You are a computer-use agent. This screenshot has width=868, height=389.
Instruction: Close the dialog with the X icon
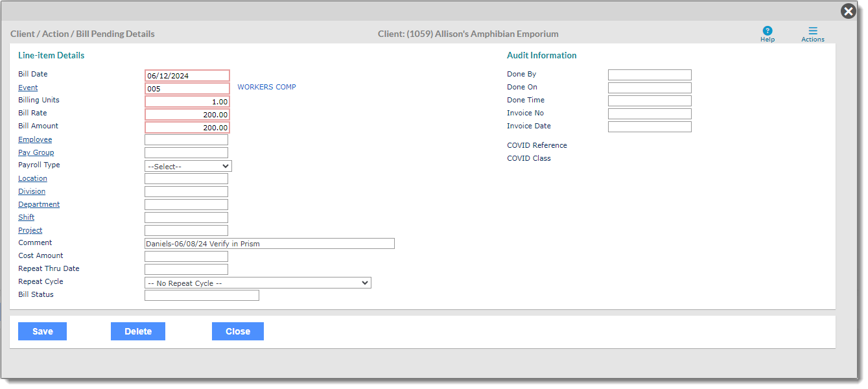(x=849, y=11)
